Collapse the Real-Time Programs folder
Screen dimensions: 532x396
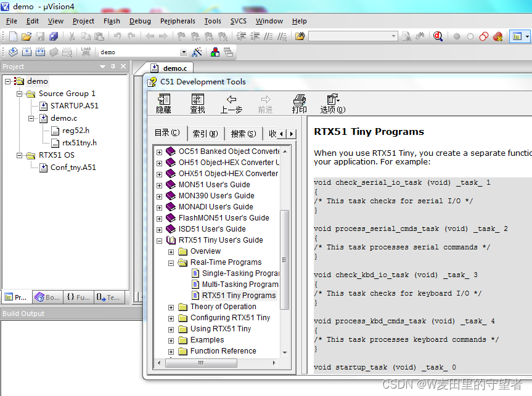[x=171, y=263]
